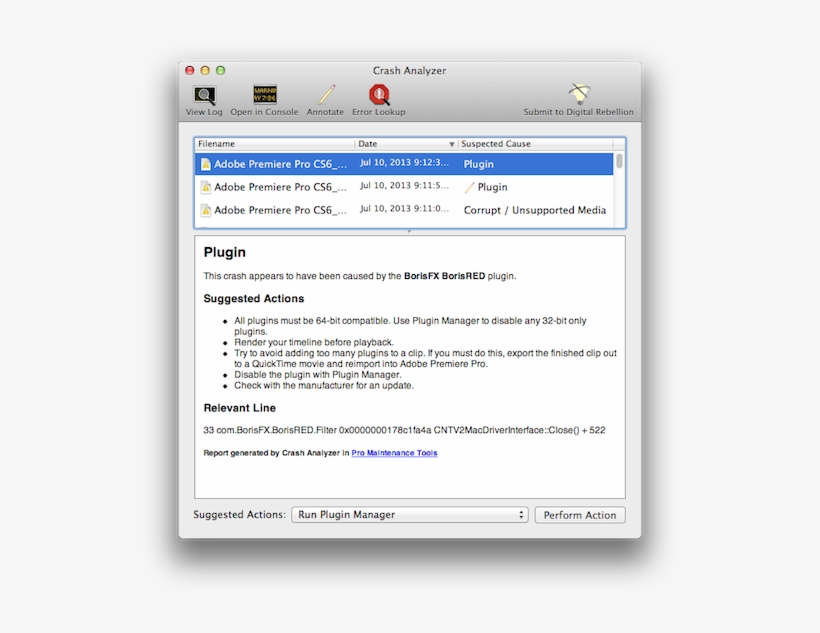820x633 pixels.
Task: Open the Suggested Actions dropdown
Action: [x=409, y=515]
